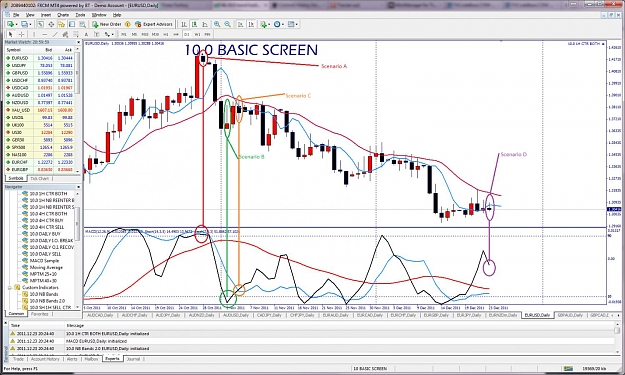Click the Terminal log vertical scrollbar
Screen dimensions: 625x375
617,338
